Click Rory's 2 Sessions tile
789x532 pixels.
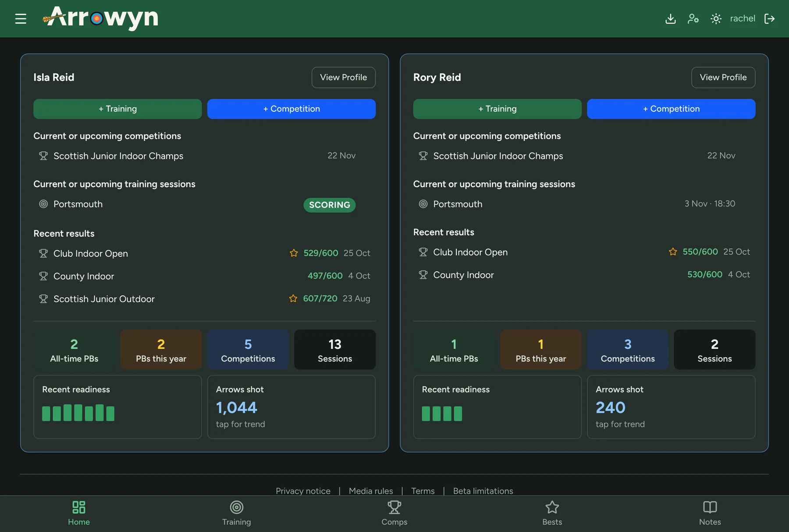coord(714,350)
